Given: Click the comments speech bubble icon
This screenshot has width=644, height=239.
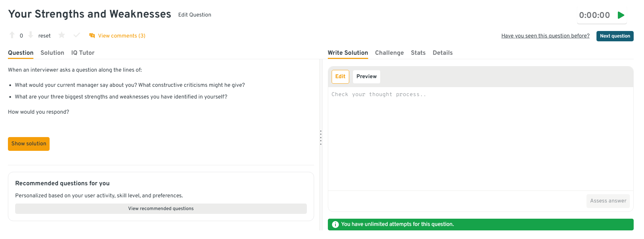Looking at the screenshot, I should click(92, 36).
